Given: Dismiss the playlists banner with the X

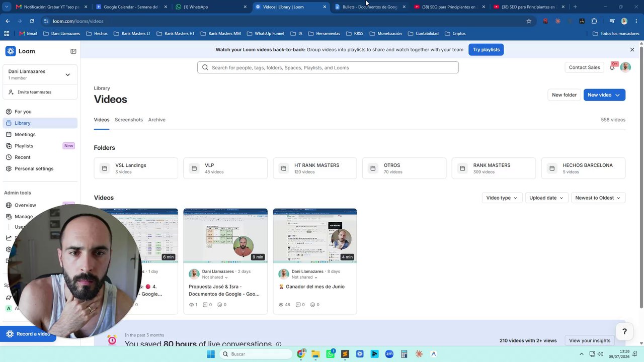Looking at the screenshot, I should click(632, 50).
